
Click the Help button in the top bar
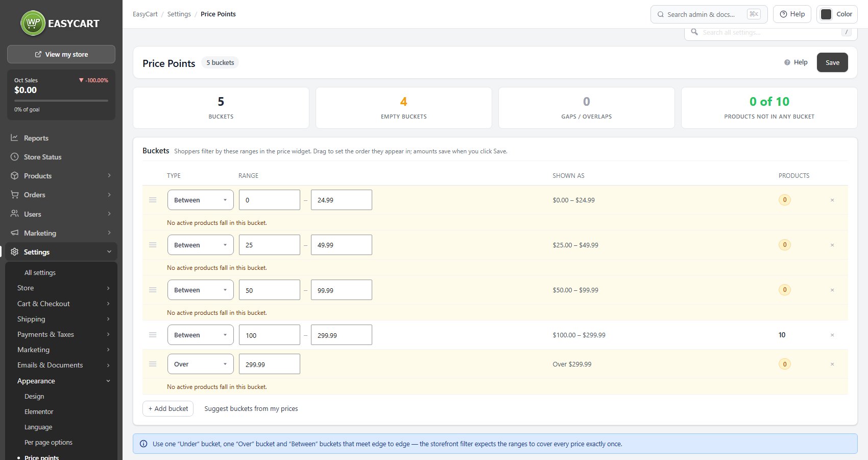pyautogui.click(x=792, y=14)
